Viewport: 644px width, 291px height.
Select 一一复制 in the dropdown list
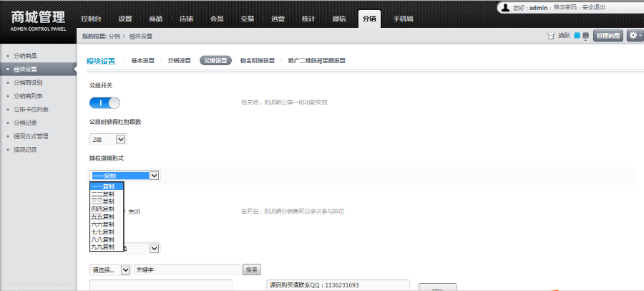point(107,186)
